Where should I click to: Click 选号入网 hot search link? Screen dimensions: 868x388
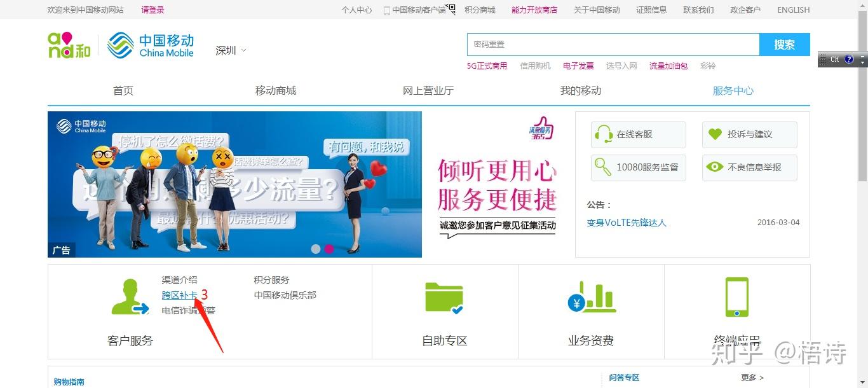click(x=621, y=66)
